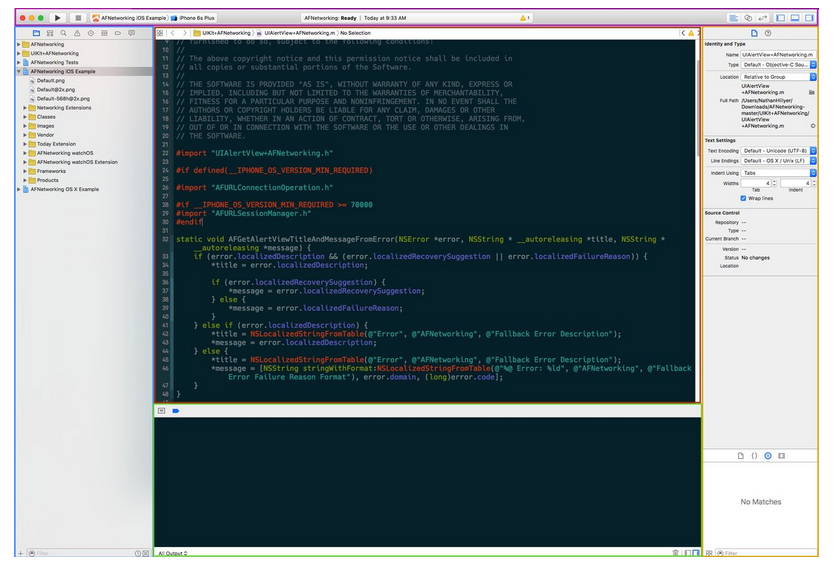
Task: Open the Debug navigator tab
Action: click(104, 33)
